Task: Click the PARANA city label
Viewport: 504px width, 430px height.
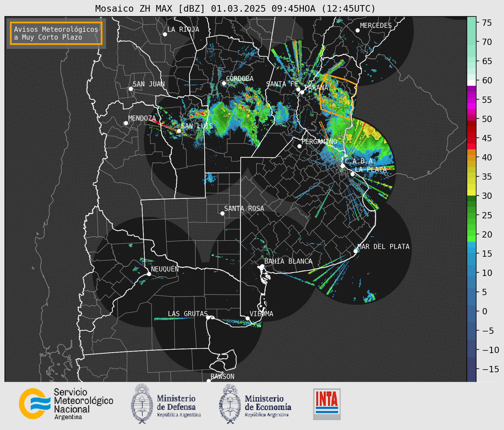Action: point(316,88)
